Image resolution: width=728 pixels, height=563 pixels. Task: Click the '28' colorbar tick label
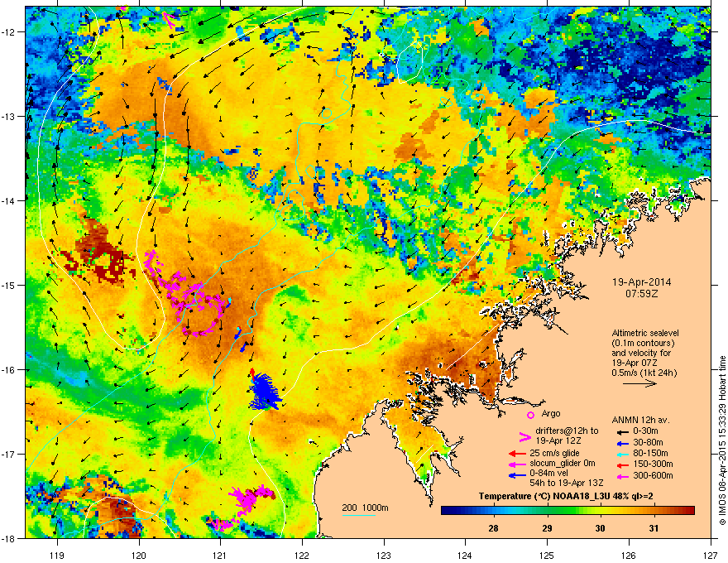point(493,528)
